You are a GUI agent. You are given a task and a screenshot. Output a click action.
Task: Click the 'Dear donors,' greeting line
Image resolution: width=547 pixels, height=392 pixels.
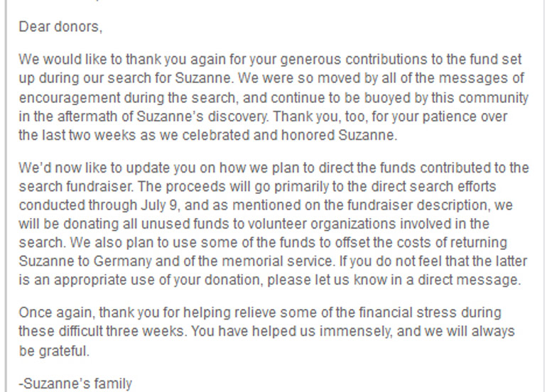[60, 28]
